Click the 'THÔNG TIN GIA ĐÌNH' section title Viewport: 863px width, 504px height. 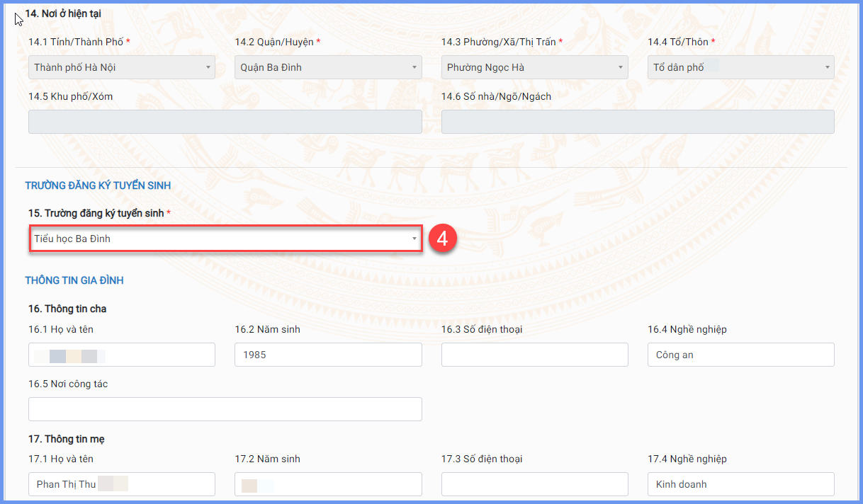[74, 280]
